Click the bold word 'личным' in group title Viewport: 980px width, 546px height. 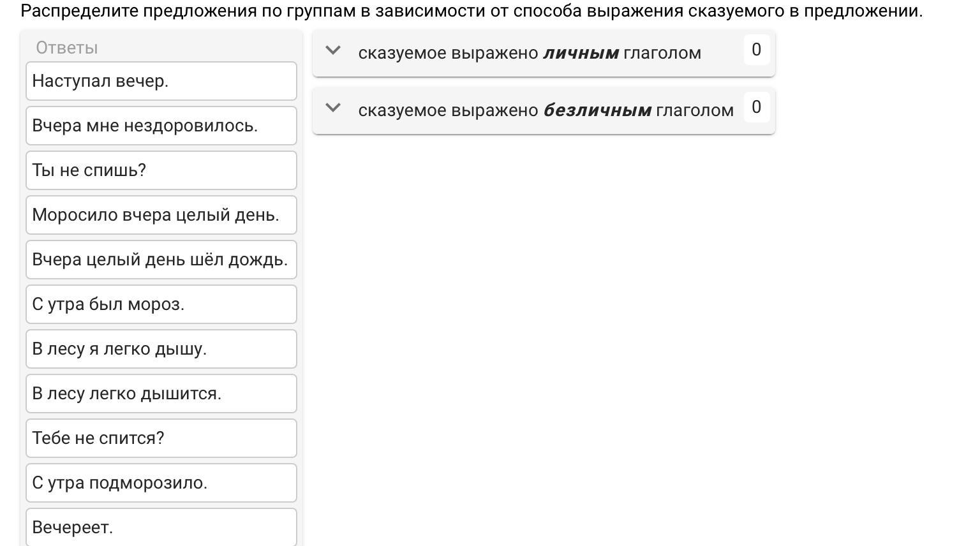coord(581,53)
